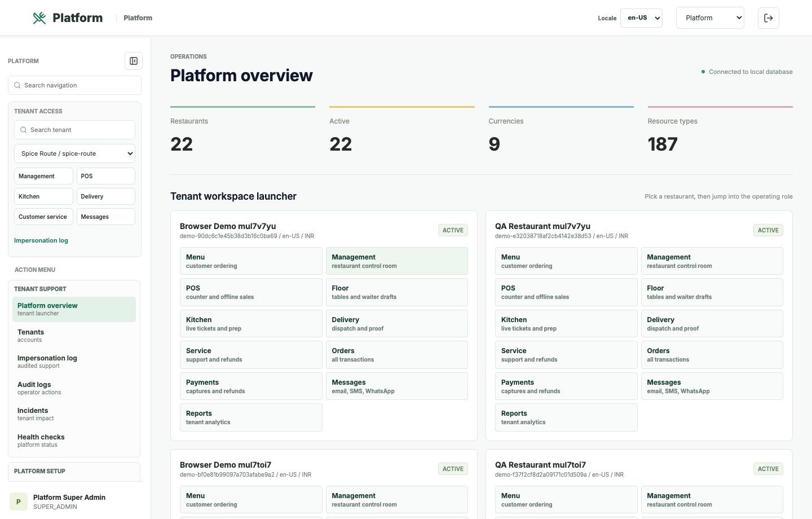Open Kitchen for Browser Demo mul7v7yu
The width and height of the screenshot is (812, 519).
coord(251,324)
